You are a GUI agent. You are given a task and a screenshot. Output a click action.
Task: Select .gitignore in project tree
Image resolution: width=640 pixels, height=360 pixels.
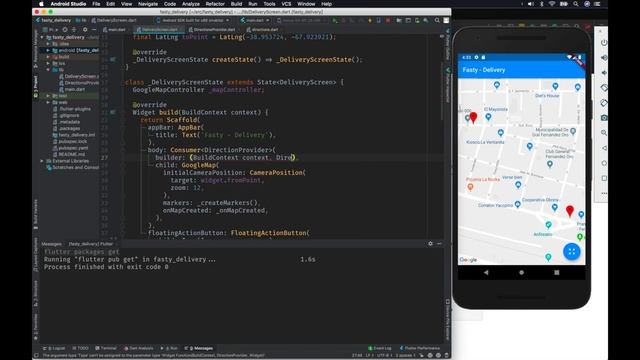click(66, 116)
